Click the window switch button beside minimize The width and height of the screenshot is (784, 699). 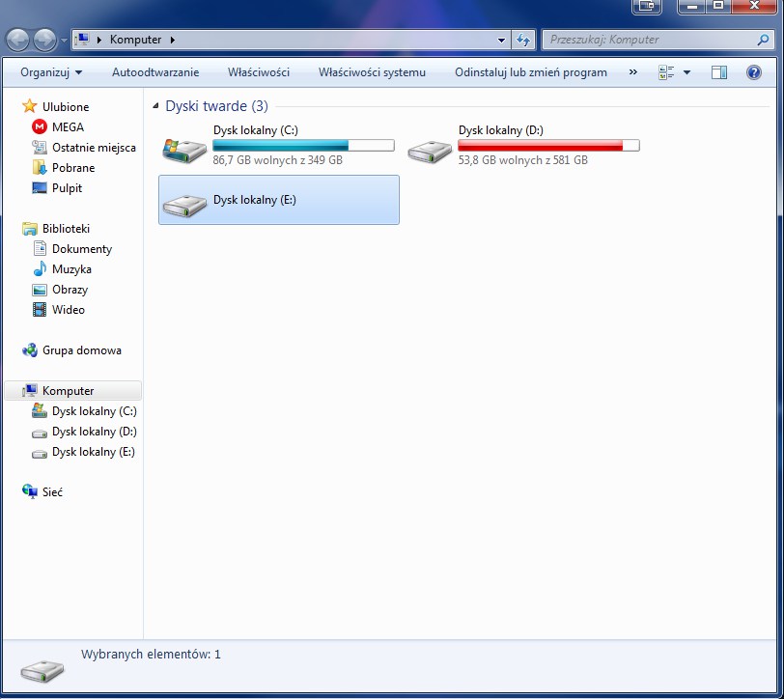647,6
